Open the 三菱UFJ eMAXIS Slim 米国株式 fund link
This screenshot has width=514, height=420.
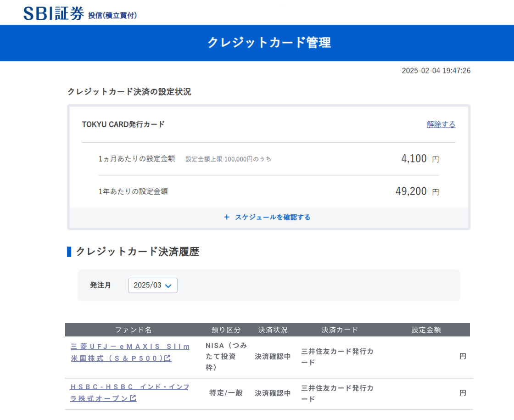[130, 352]
